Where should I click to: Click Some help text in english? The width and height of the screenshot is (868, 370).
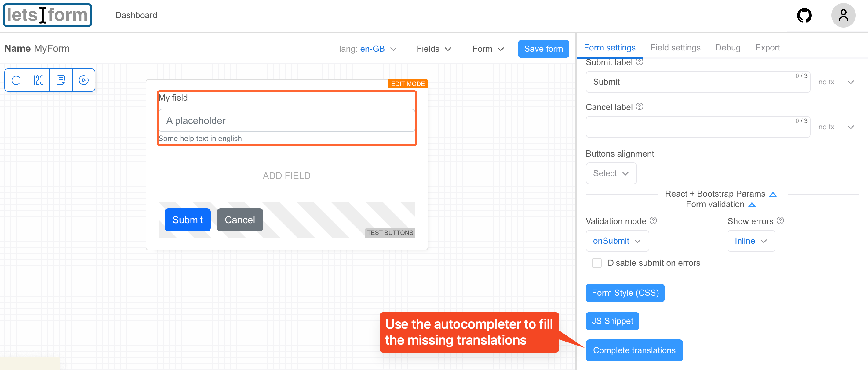[200, 139]
